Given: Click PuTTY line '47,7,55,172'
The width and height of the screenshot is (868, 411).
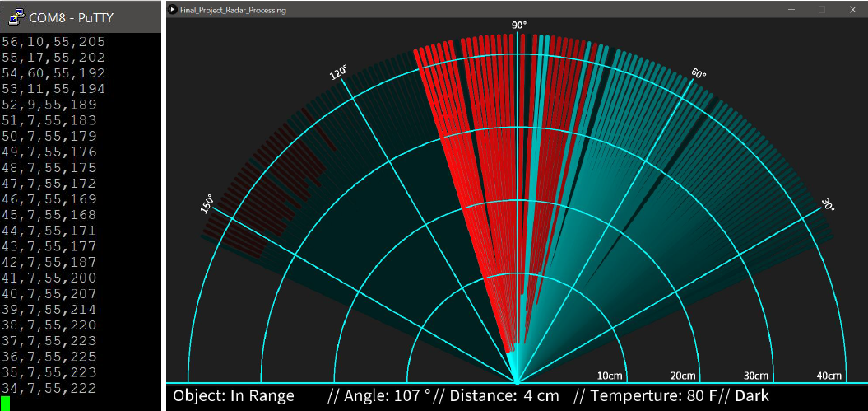Looking at the screenshot, I should coord(49,184).
